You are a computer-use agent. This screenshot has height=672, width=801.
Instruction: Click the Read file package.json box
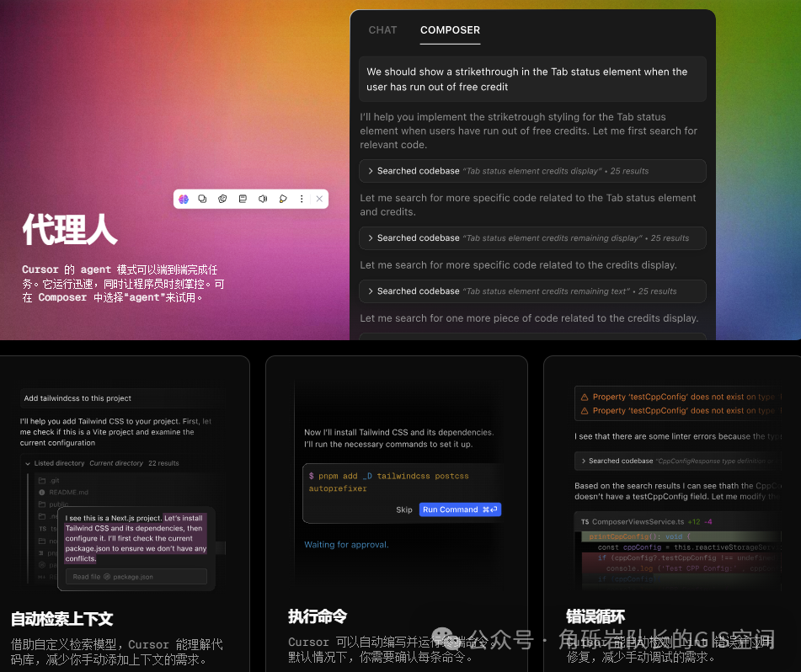point(136,577)
